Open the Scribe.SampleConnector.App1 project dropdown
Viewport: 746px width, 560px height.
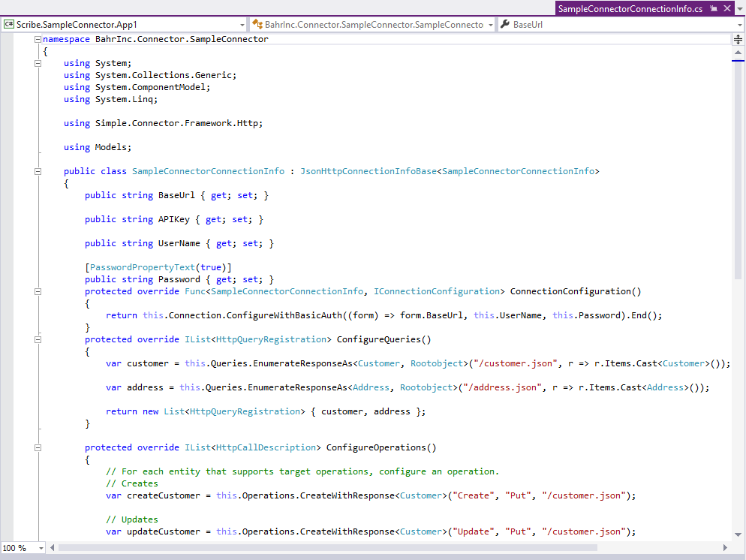(242, 25)
